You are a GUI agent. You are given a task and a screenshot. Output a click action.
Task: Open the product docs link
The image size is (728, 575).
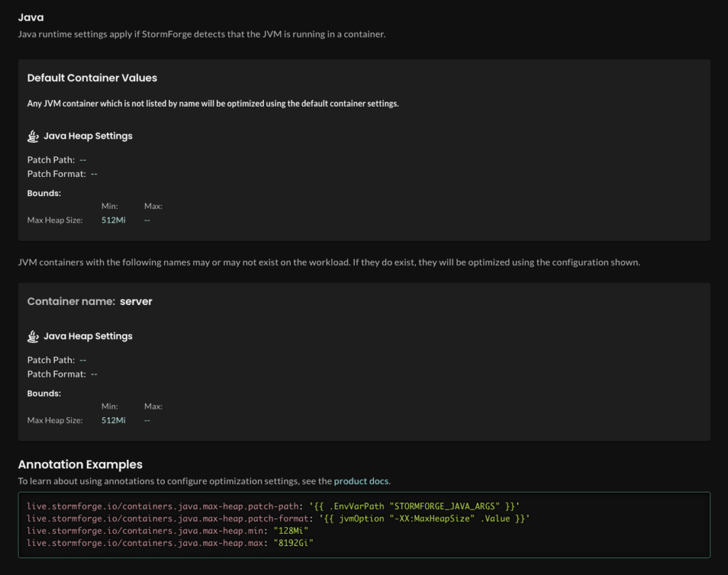click(x=361, y=480)
